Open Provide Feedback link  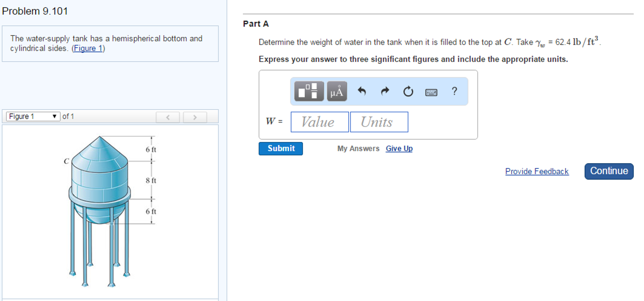coord(537,171)
